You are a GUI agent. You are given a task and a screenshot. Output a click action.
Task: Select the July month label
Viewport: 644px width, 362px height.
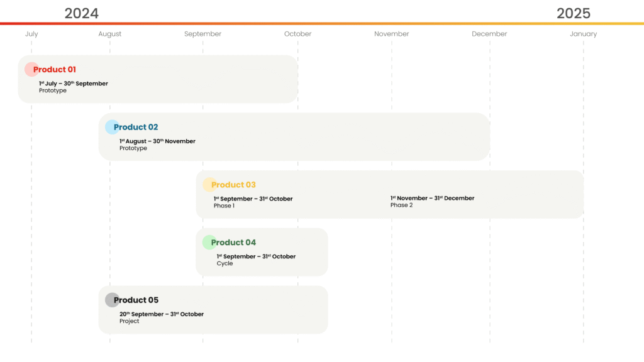31,34
